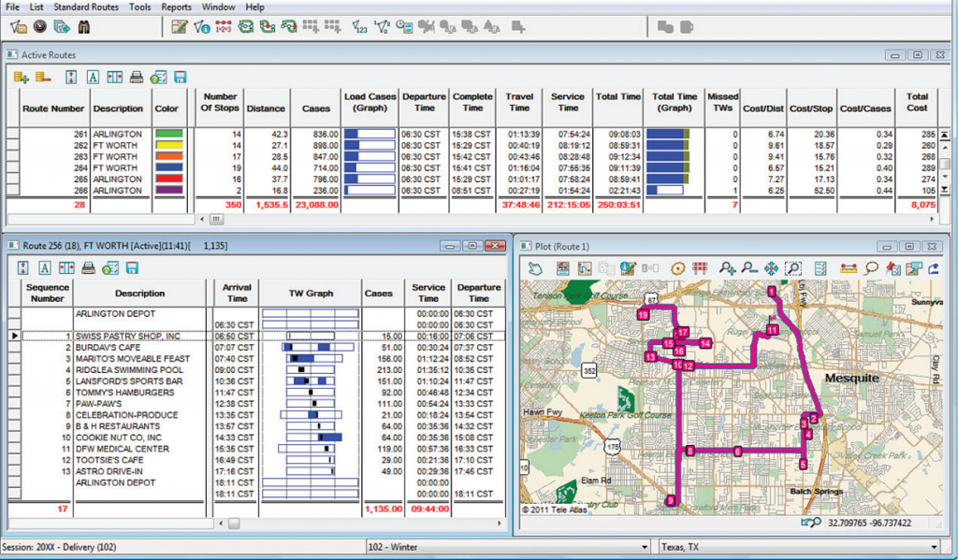This screenshot has width=958, height=560.
Task: Select the MARITO'S MOVEABLE FEAST stop row
Action: [x=133, y=358]
